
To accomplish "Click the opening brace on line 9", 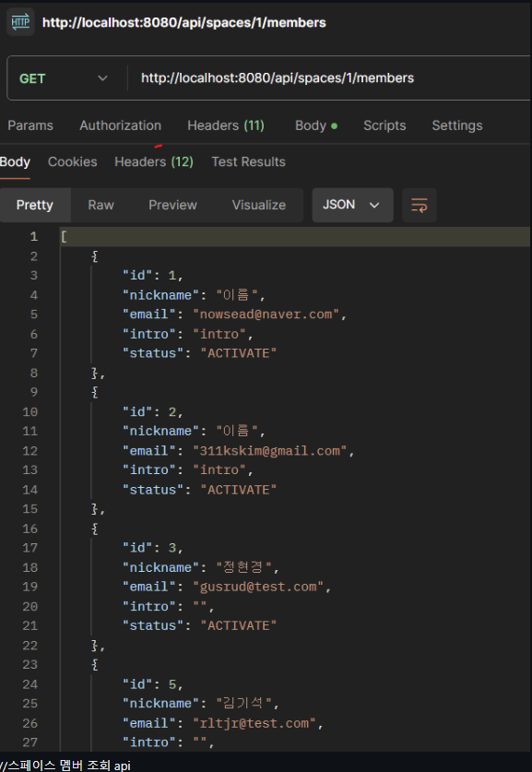I will tap(95, 392).
